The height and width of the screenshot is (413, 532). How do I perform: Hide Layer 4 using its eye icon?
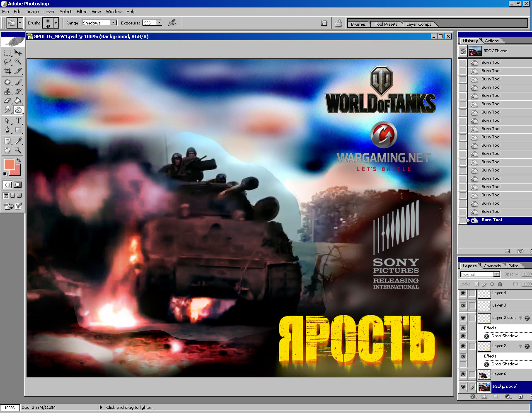pos(463,293)
